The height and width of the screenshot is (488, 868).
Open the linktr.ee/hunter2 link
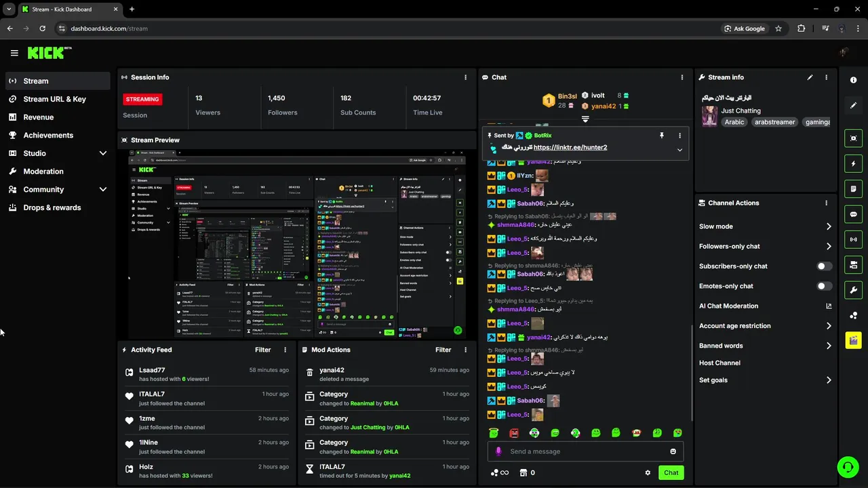(x=570, y=148)
